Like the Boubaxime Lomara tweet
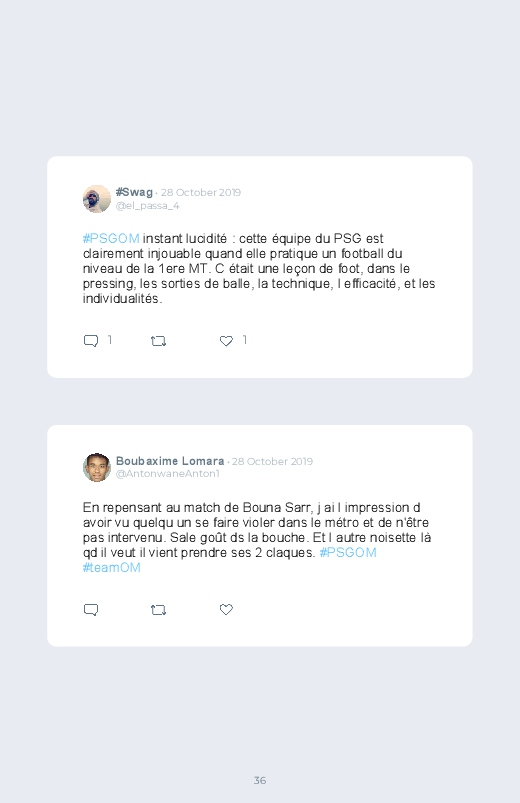 226,609
